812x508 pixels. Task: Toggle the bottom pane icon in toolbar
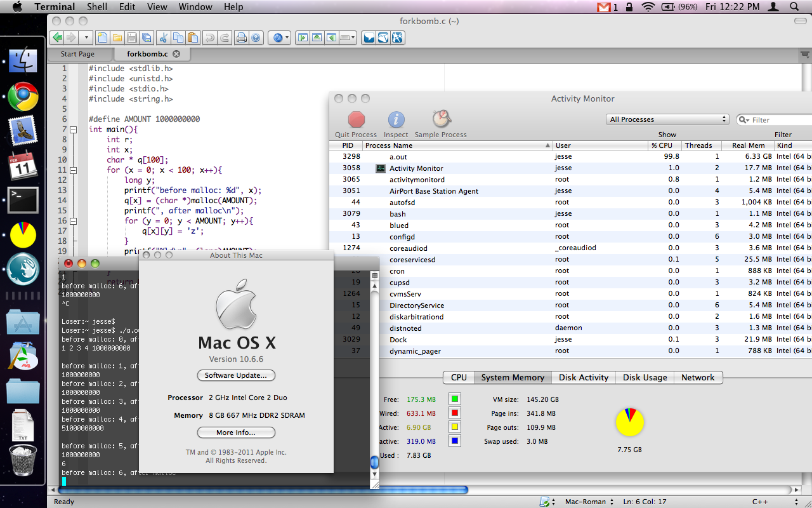317,37
